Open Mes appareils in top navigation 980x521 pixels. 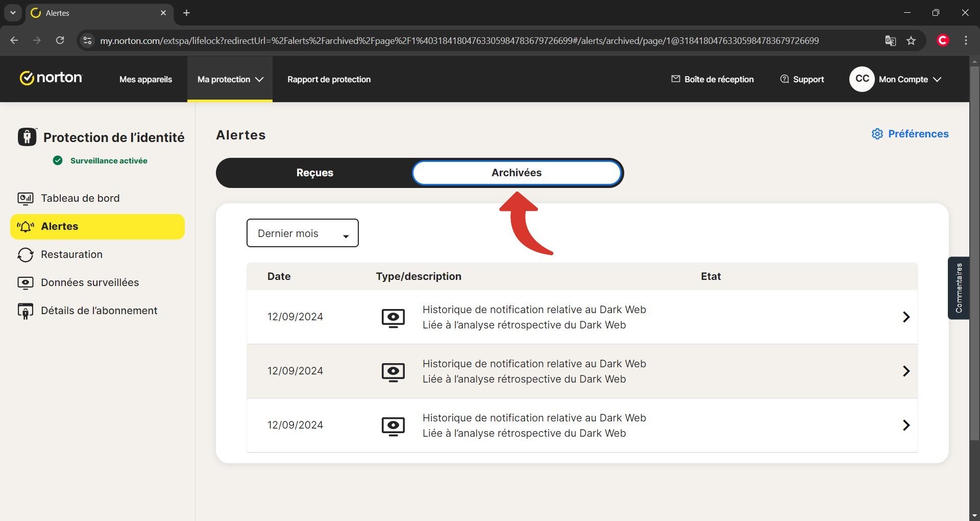coord(145,79)
